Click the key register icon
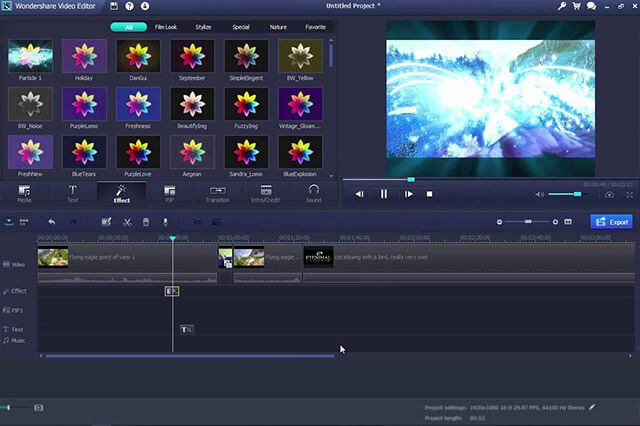This screenshot has width=640, height=426. (562, 6)
